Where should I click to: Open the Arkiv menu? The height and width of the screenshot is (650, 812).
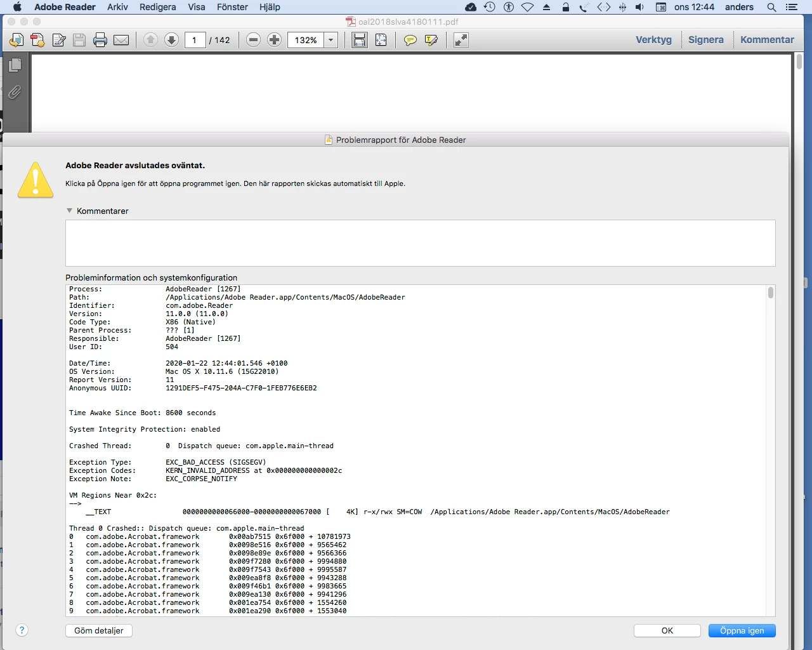click(x=117, y=7)
